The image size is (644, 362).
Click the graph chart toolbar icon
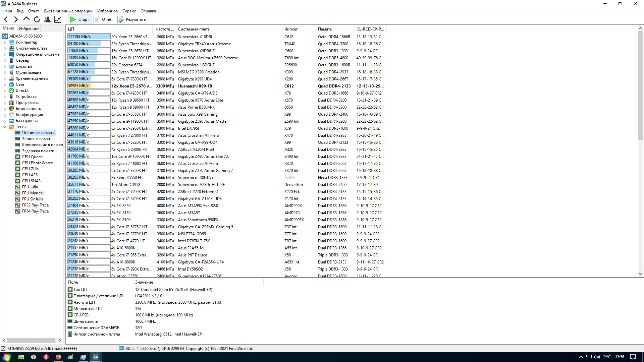[x=58, y=19]
